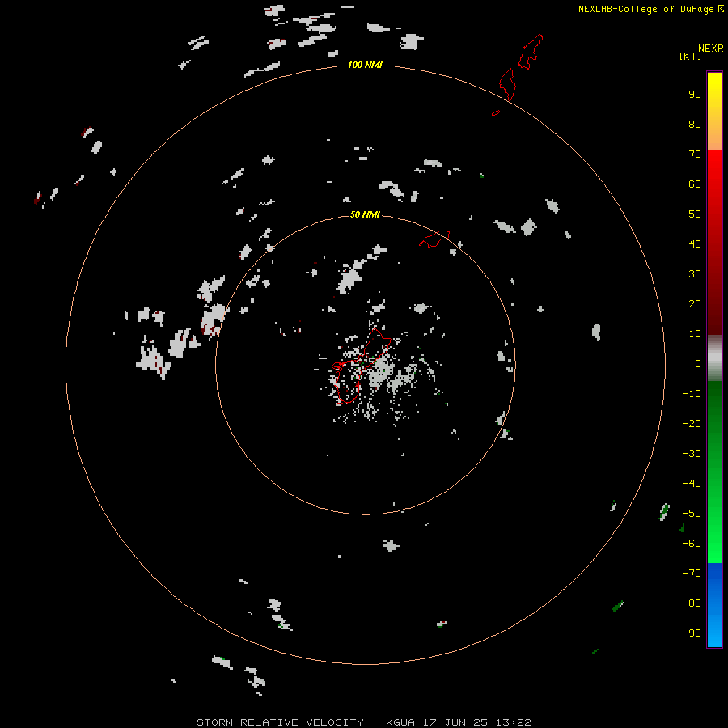Click the -30 value on velocity scale
This screenshot has width=728, height=728.
[x=692, y=454]
